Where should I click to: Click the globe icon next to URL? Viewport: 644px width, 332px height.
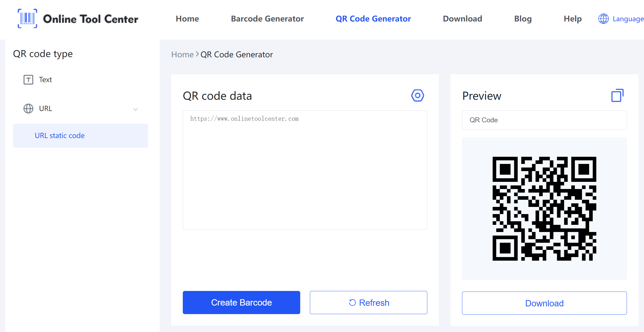click(28, 108)
